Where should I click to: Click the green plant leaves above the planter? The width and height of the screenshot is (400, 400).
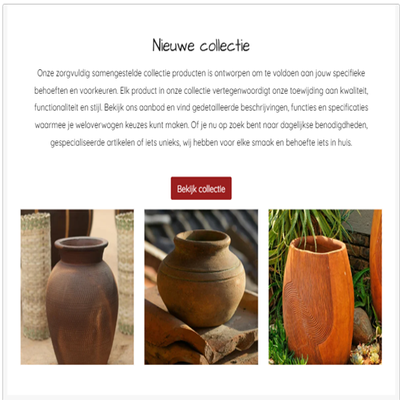(x=302, y=225)
